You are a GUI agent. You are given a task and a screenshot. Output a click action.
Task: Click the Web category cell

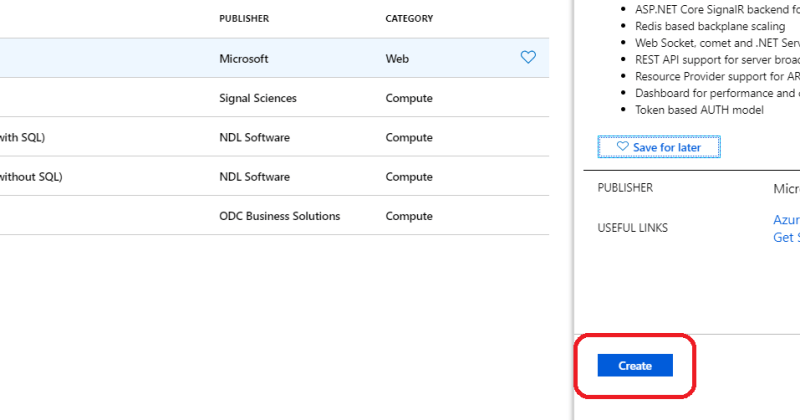397,59
